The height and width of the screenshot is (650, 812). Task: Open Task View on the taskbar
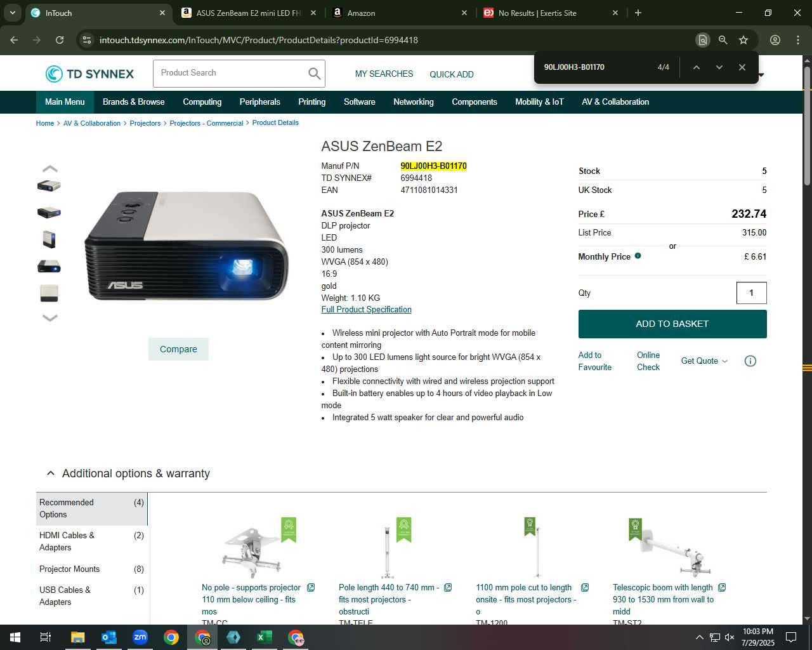tap(46, 637)
